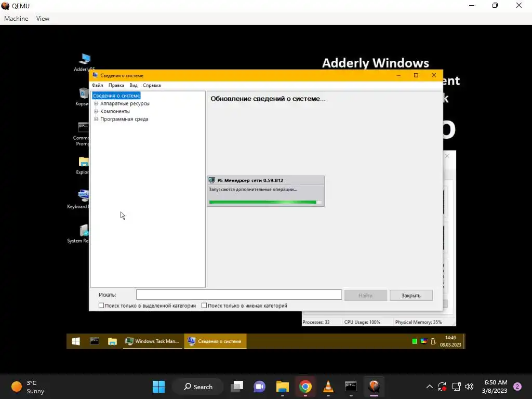
Task: Open host Google Chrome taskbar icon
Action: click(305, 387)
